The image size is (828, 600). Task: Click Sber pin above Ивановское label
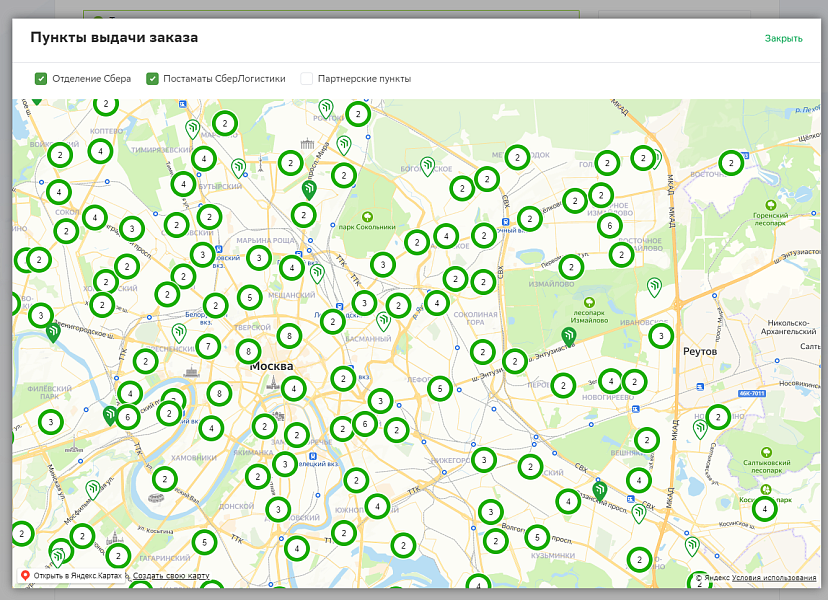[654, 287]
